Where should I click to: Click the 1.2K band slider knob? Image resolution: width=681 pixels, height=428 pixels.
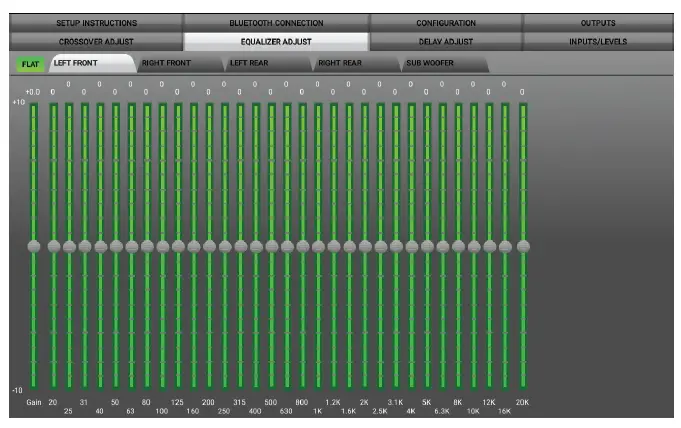tap(334, 246)
